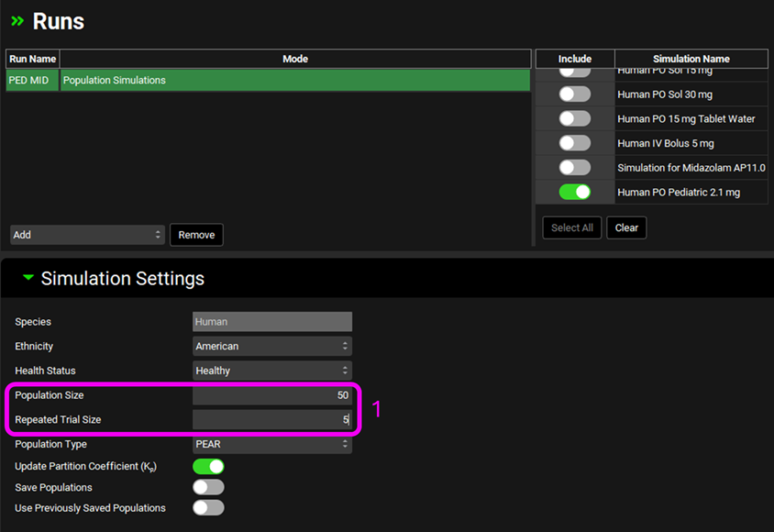Click the Clear button
774x532 pixels.
(626, 227)
